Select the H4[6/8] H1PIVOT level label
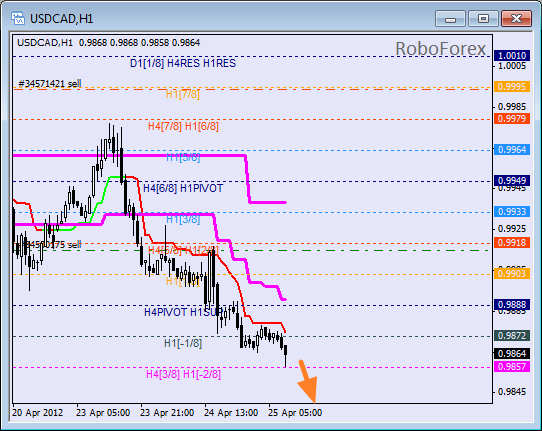The width and height of the screenshot is (542, 431). [x=183, y=188]
